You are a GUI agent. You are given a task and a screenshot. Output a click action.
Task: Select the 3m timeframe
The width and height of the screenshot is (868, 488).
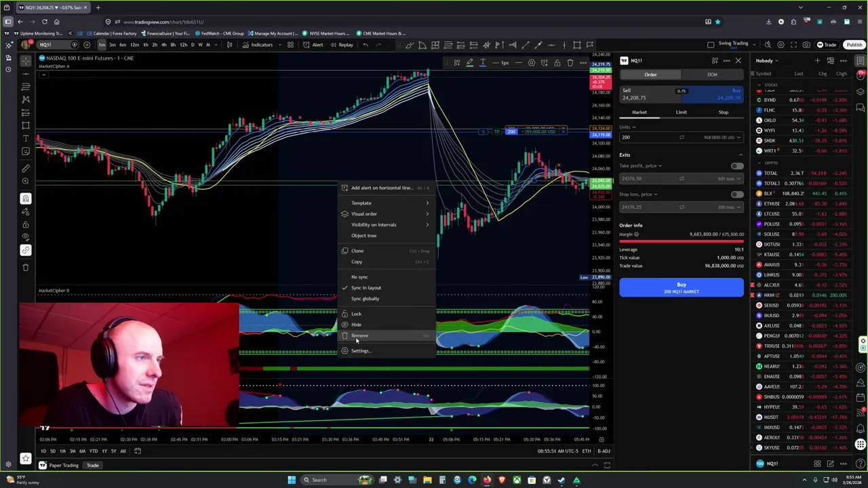click(112, 45)
